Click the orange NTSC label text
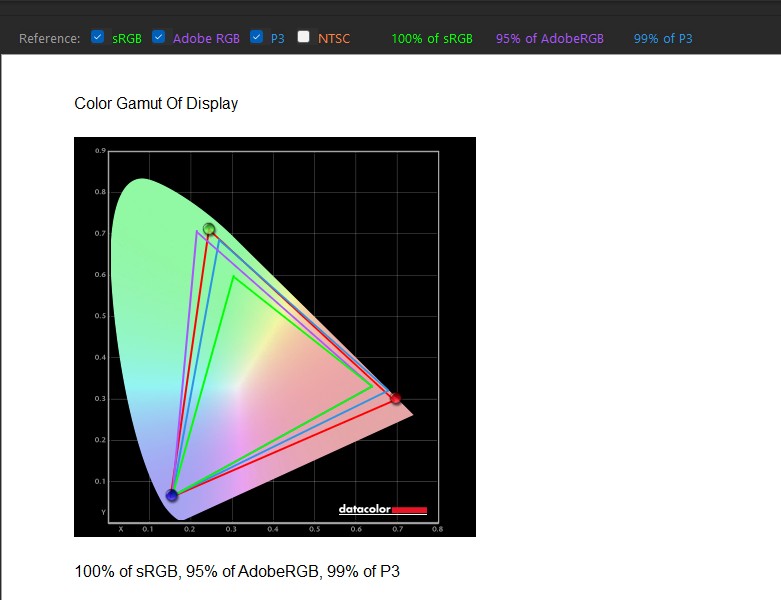Screen dimensions: 781x600 click(x=334, y=39)
